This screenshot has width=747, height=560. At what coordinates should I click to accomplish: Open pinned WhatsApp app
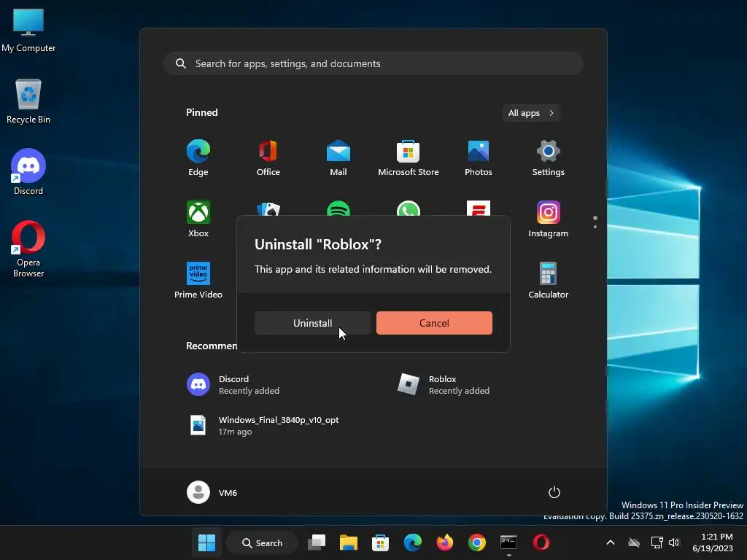tap(409, 209)
